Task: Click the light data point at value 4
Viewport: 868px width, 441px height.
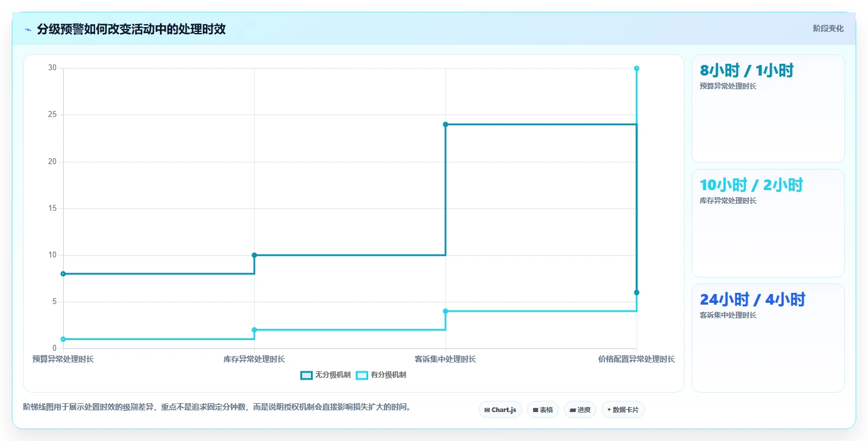Action: click(x=446, y=311)
